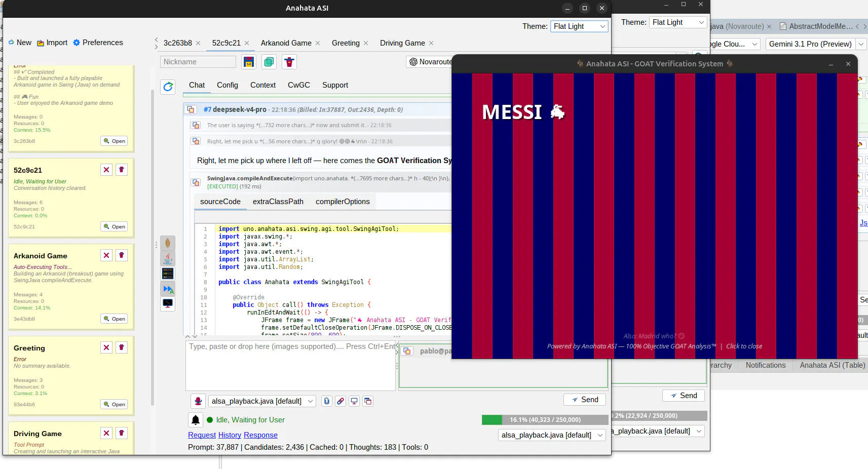The width and height of the screenshot is (868, 469).
Task: Click the paperclip attach icon
Action: click(x=327, y=401)
